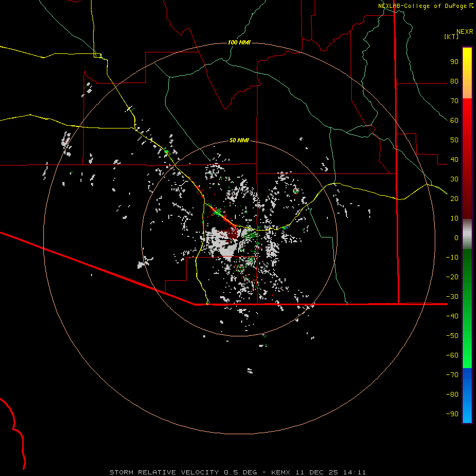Click the 10 value on velocity scale
The width and height of the screenshot is (476, 476).
tap(454, 218)
